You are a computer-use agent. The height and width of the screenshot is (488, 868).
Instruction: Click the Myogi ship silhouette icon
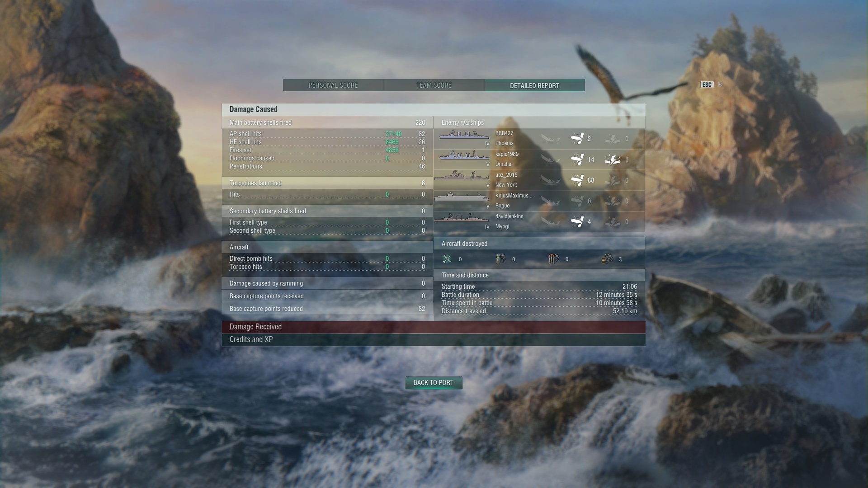click(x=462, y=218)
